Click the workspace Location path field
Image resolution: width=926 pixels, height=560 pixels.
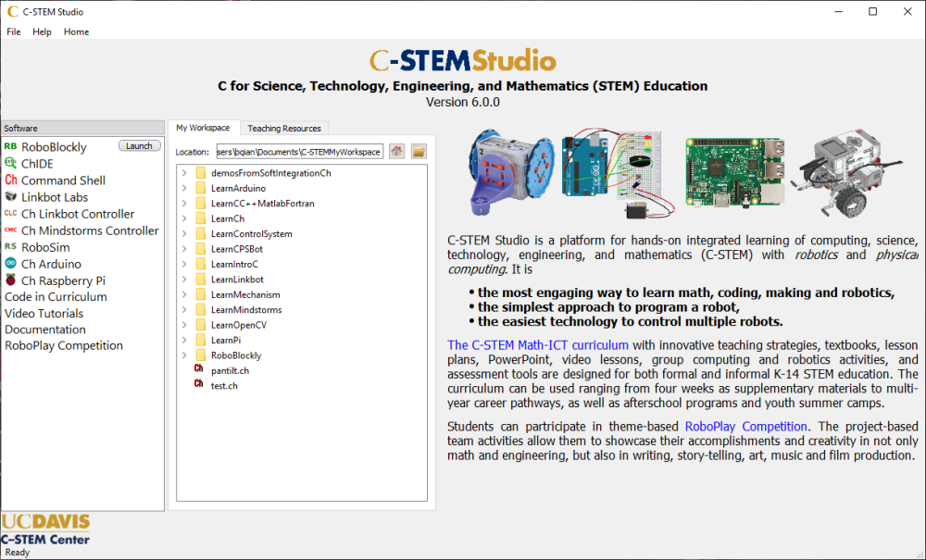[299, 152]
